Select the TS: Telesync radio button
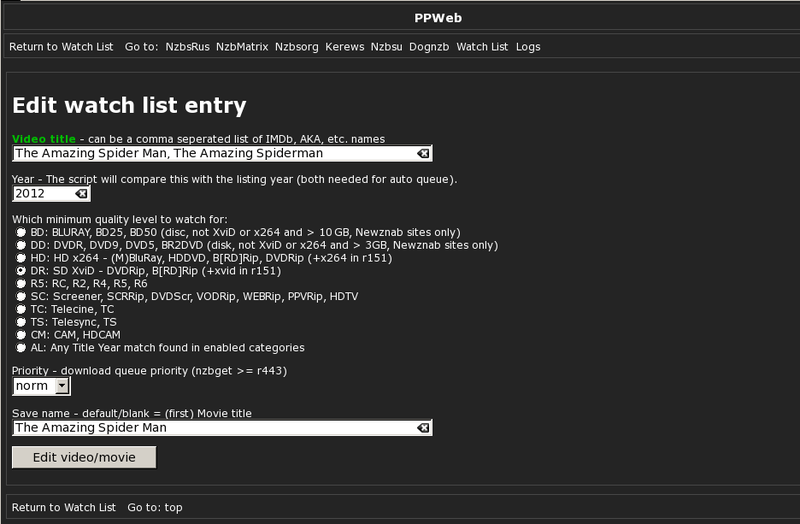This screenshot has height=524, width=800. 21,322
